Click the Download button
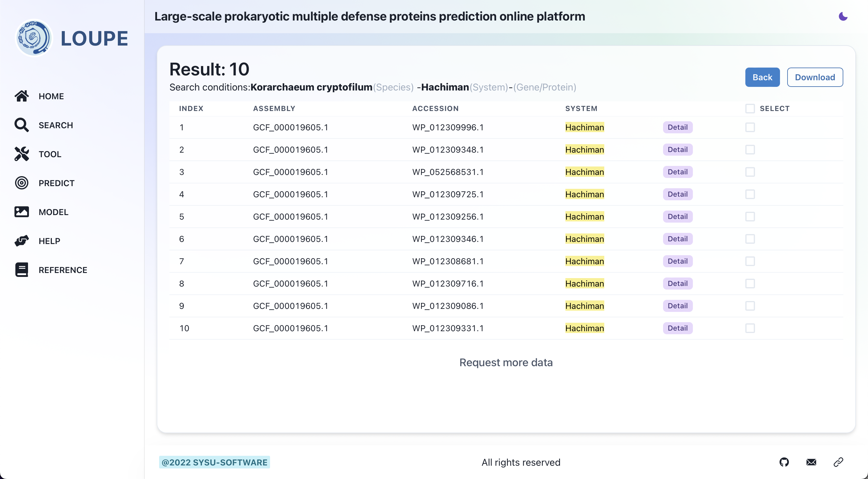The width and height of the screenshot is (868, 479). [815, 77]
